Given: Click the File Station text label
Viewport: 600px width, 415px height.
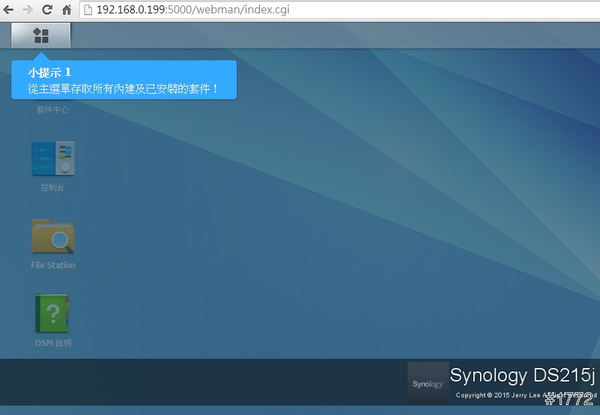Looking at the screenshot, I should (x=53, y=265).
